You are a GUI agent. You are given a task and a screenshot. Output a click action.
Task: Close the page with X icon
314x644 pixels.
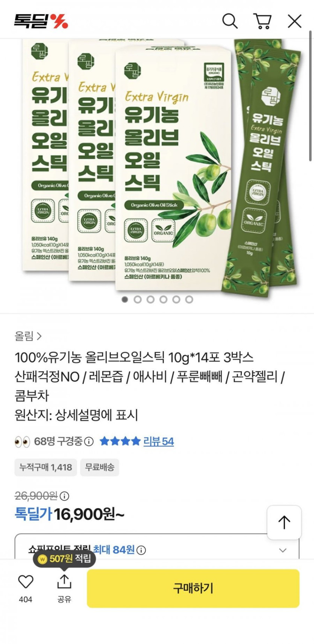pos(294,21)
